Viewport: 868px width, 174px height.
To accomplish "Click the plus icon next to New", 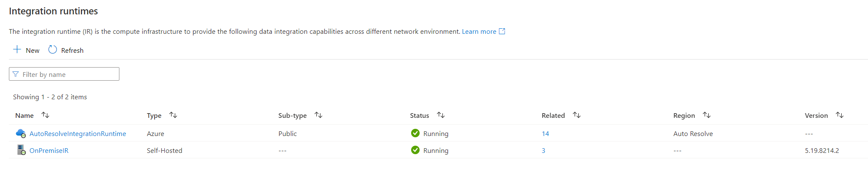I will pyautogui.click(x=17, y=49).
